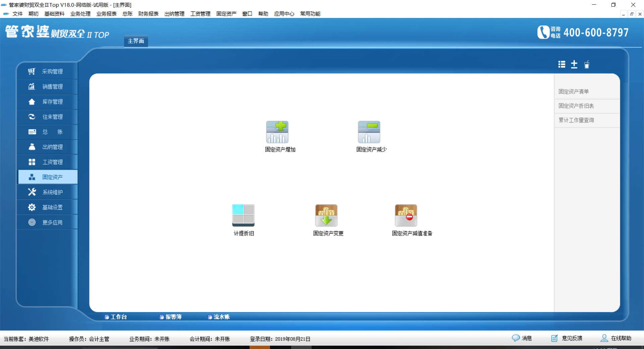Screen dimensions: 644x349
Task: Select 固定资产 in the sidebar
Action: click(x=47, y=177)
